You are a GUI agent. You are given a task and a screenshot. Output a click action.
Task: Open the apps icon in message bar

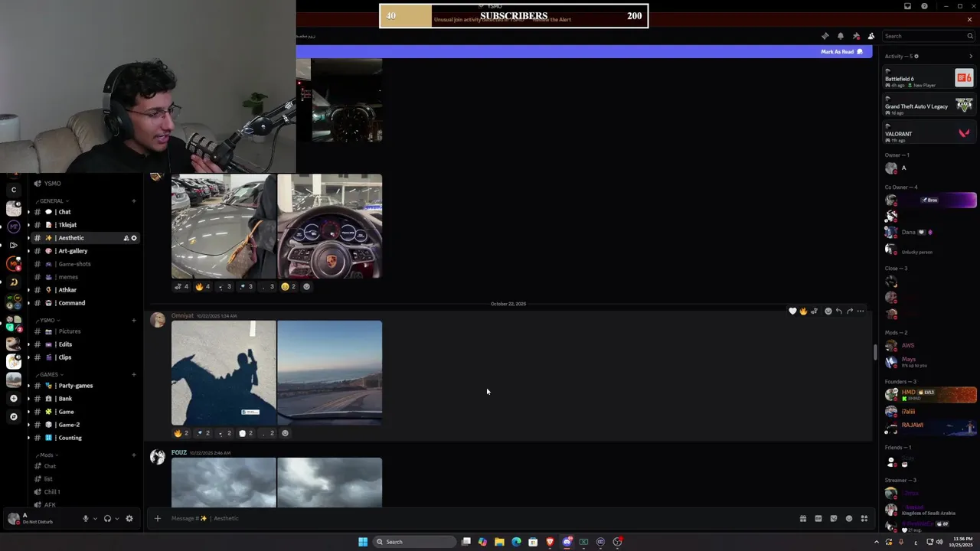pyautogui.click(x=864, y=518)
